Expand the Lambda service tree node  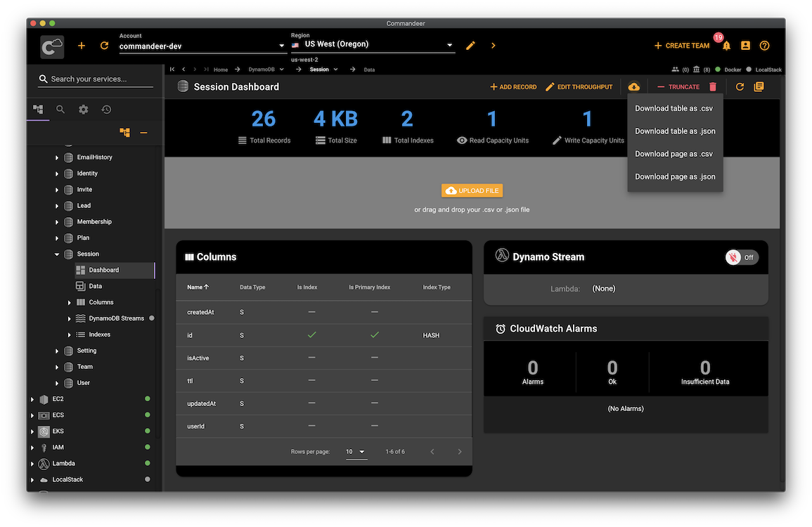[x=32, y=464]
